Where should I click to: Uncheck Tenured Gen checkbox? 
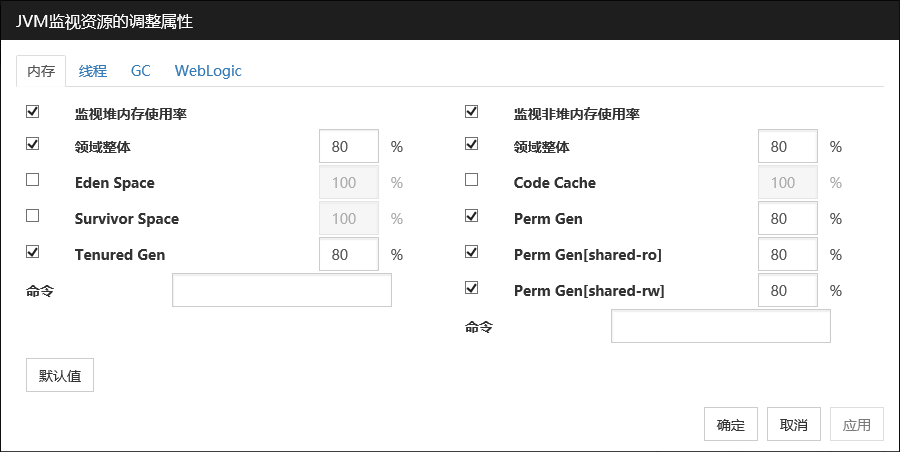[x=32, y=252]
